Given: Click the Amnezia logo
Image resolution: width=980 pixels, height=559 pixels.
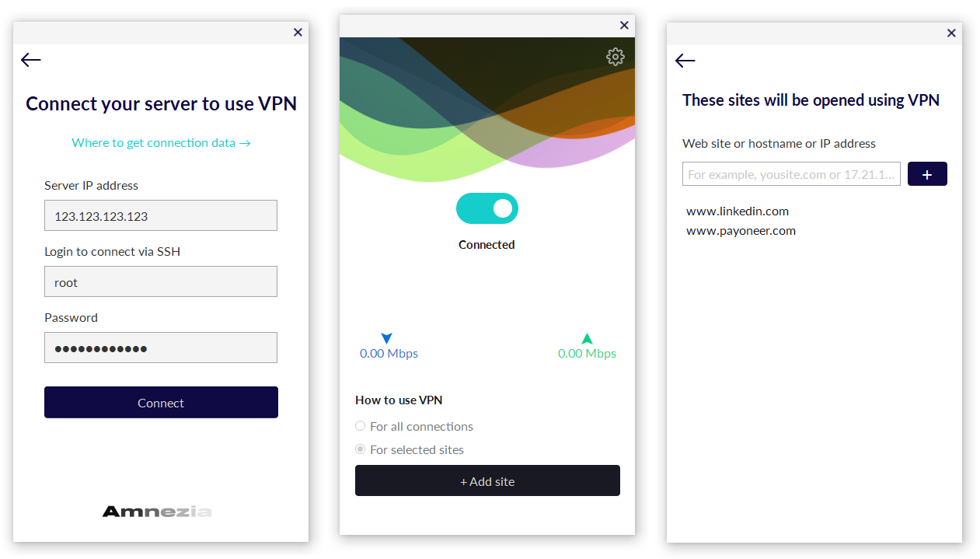Looking at the screenshot, I should [x=157, y=512].
